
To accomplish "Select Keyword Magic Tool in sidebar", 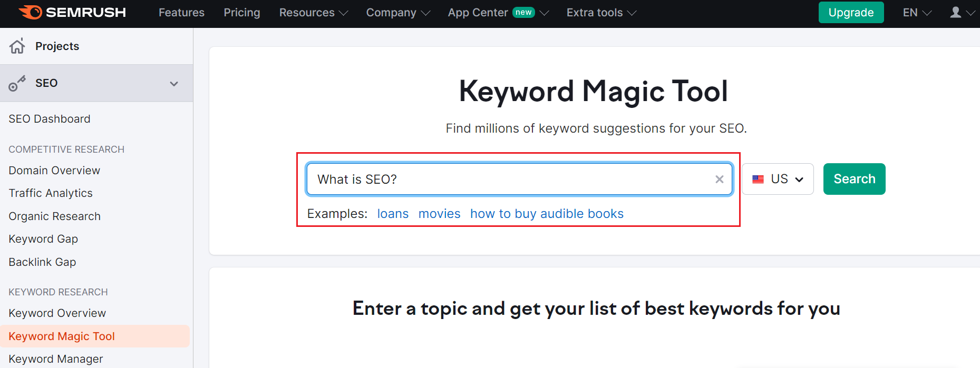I will click(95, 336).
